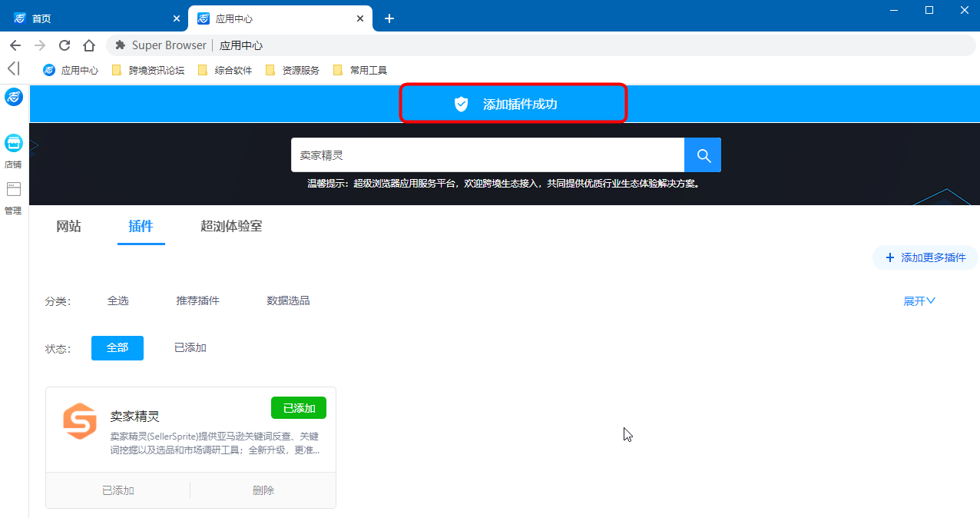The height and width of the screenshot is (518, 980).
Task: Click the home icon in the toolbar
Action: click(x=88, y=45)
